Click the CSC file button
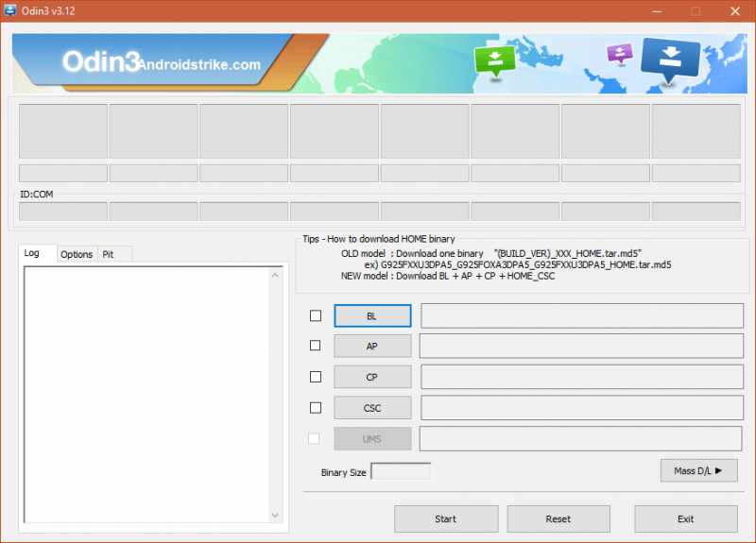 (x=372, y=408)
